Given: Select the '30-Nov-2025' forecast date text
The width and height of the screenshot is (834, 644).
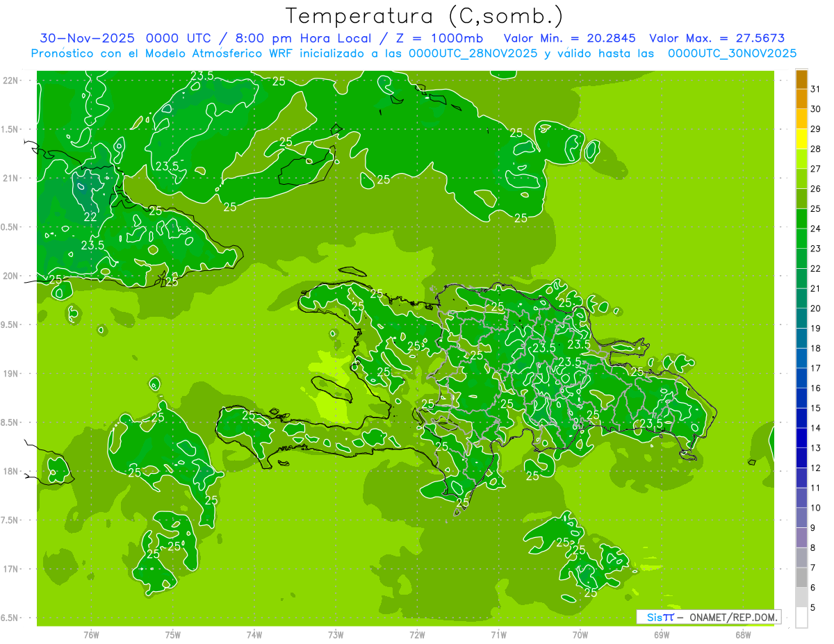Looking at the screenshot, I should [87, 38].
